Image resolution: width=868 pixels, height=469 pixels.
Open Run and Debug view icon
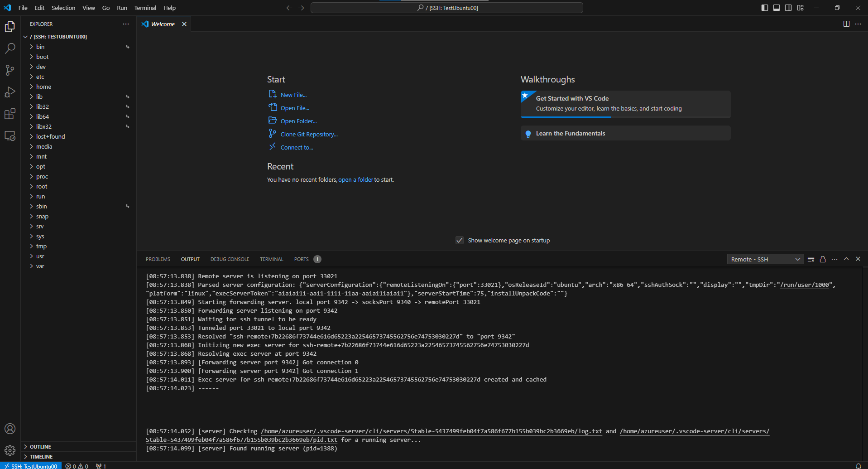(10, 92)
